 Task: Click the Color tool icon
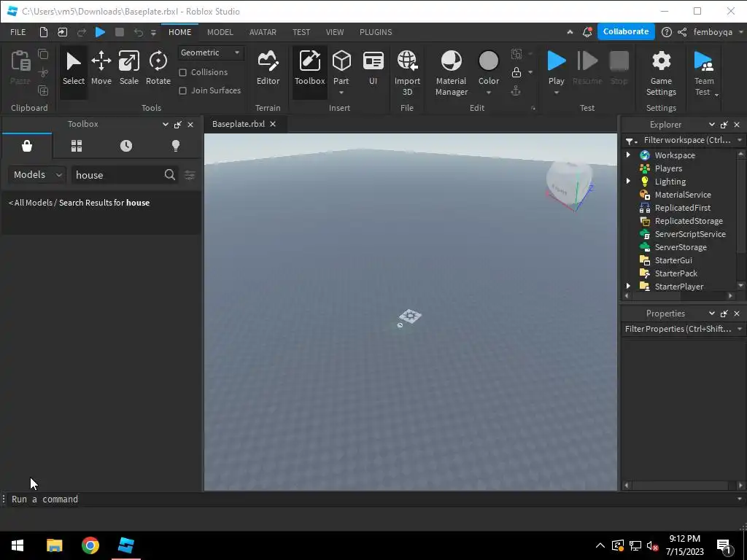(488, 62)
